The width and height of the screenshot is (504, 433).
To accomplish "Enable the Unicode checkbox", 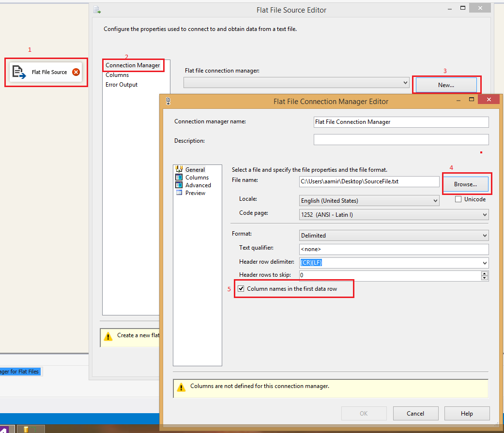I will click(x=458, y=199).
